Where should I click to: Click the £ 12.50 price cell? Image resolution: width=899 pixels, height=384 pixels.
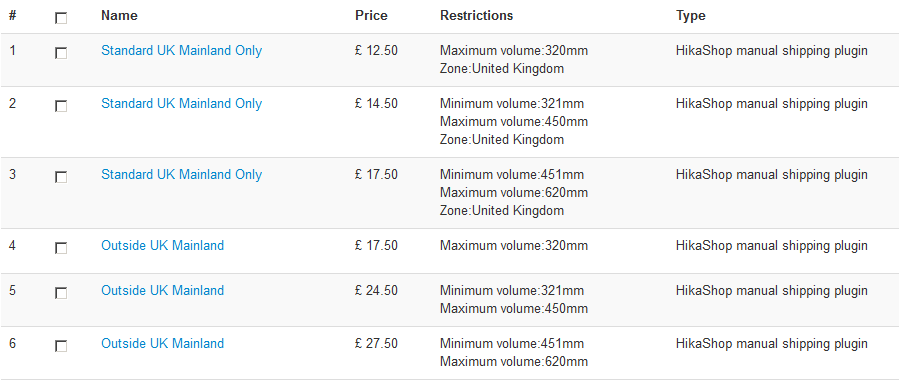[x=376, y=50]
